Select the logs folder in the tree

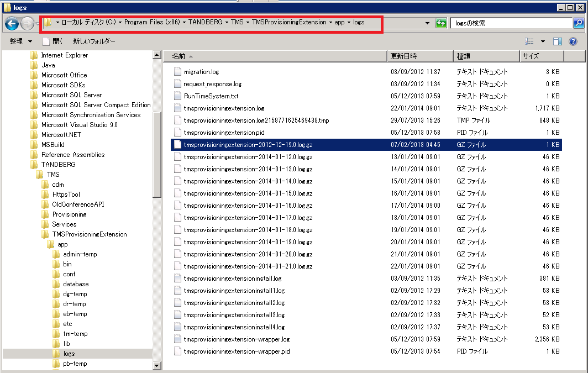point(69,354)
